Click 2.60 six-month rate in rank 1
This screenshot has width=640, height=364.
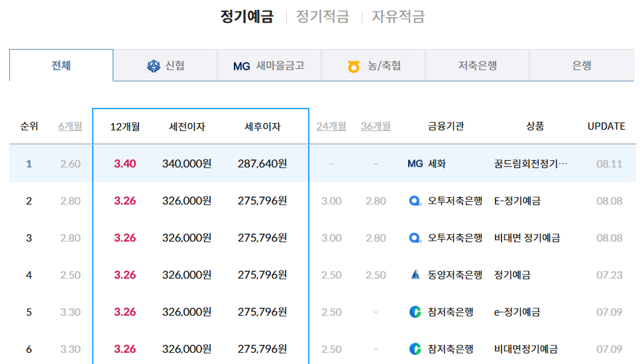(x=70, y=164)
